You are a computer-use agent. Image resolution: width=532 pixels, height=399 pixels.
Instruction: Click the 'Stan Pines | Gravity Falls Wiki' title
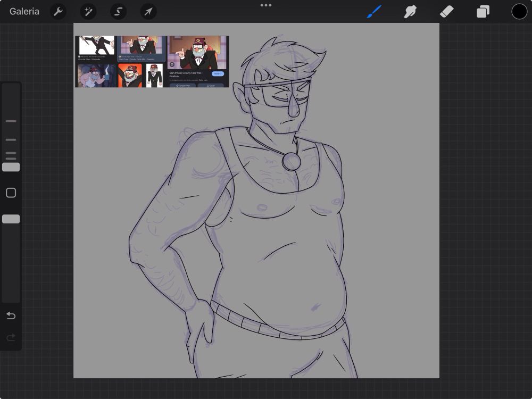point(185,74)
